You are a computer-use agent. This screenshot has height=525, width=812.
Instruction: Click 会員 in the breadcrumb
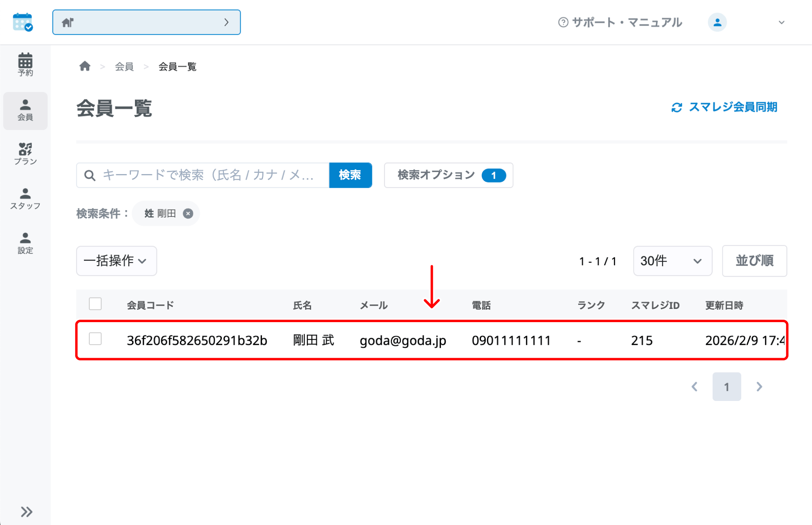click(124, 66)
